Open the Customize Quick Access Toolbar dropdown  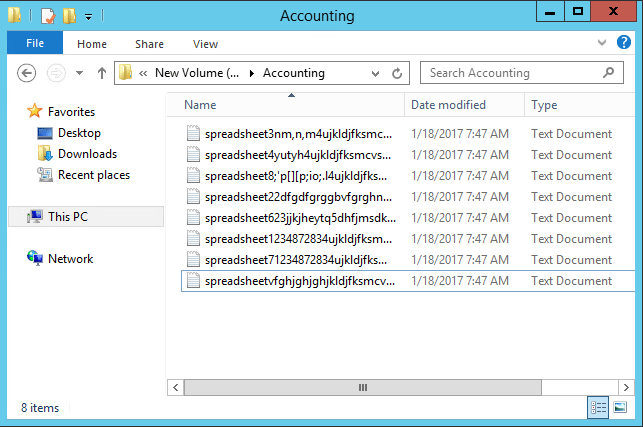click(x=88, y=16)
